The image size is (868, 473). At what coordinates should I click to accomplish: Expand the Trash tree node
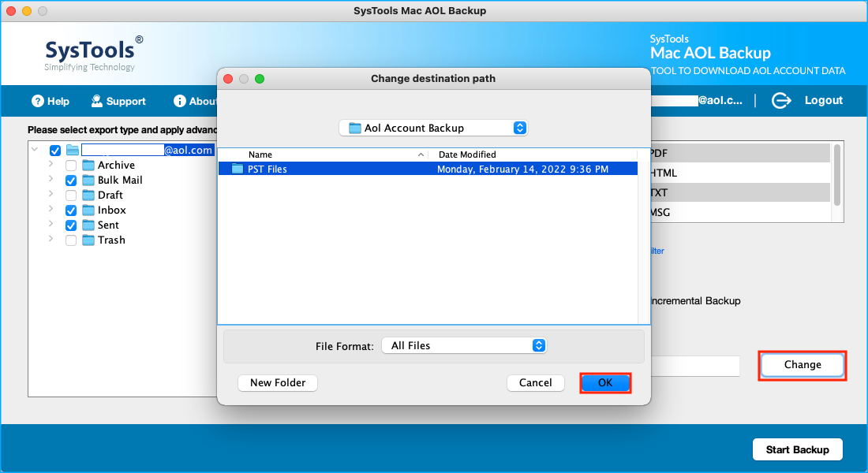(51, 238)
